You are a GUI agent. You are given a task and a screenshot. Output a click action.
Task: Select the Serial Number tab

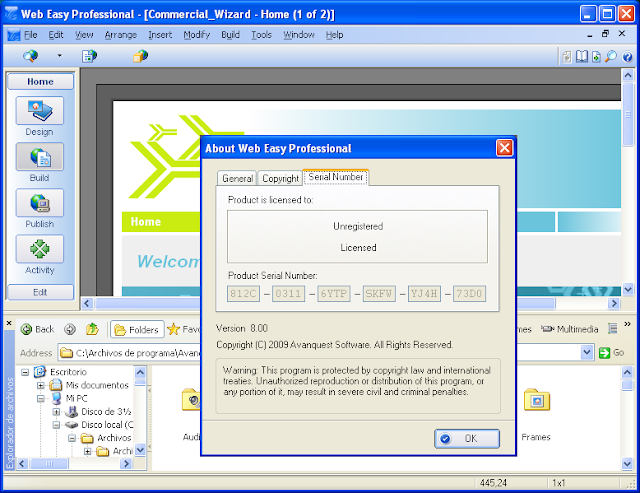pos(336,177)
